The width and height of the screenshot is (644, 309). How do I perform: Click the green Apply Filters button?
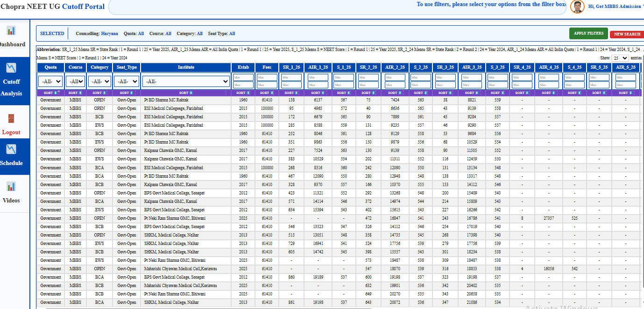coord(588,33)
